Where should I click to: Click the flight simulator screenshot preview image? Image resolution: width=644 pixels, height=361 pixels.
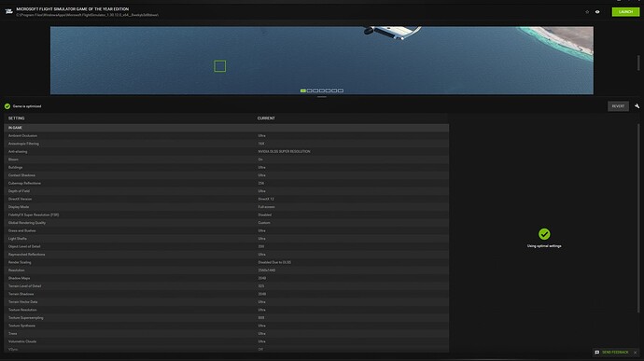(x=322, y=61)
